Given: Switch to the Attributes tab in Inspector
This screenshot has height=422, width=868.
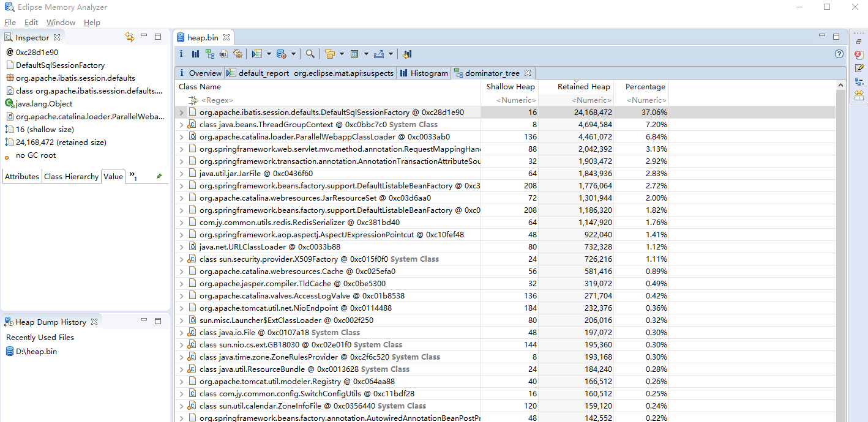Looking at the screenshot, I should pos(22,176).
